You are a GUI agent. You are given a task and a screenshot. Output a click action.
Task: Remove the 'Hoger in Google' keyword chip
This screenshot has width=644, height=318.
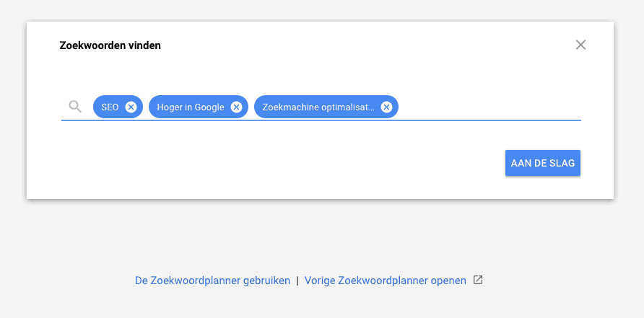click(x=236, y=107)
